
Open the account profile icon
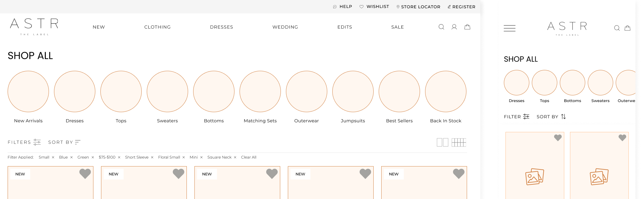(454, 27)
